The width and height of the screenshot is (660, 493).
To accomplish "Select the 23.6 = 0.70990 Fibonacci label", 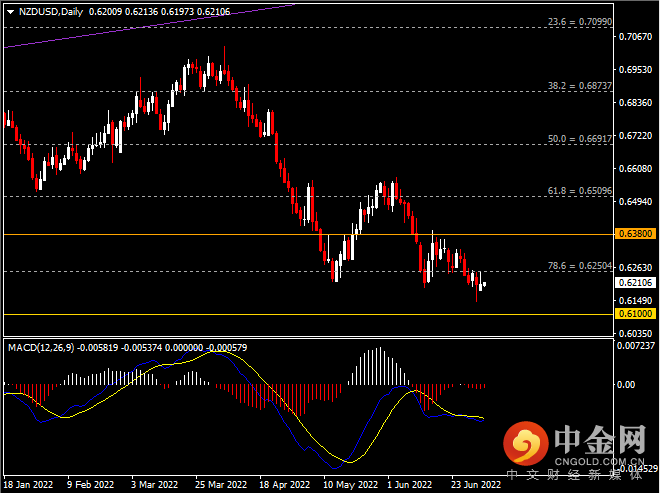I will point(579,20).
